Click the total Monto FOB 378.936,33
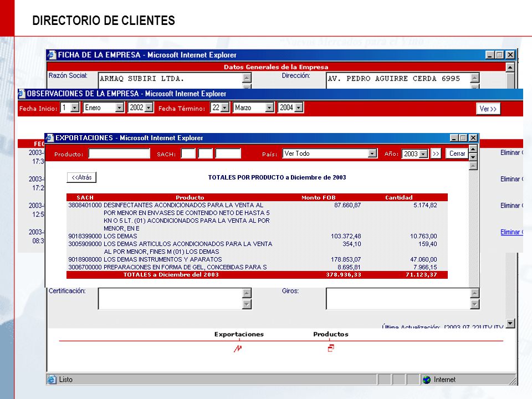Screen dimensions: 532x399 pyautogui.click(x=344, y=275)
